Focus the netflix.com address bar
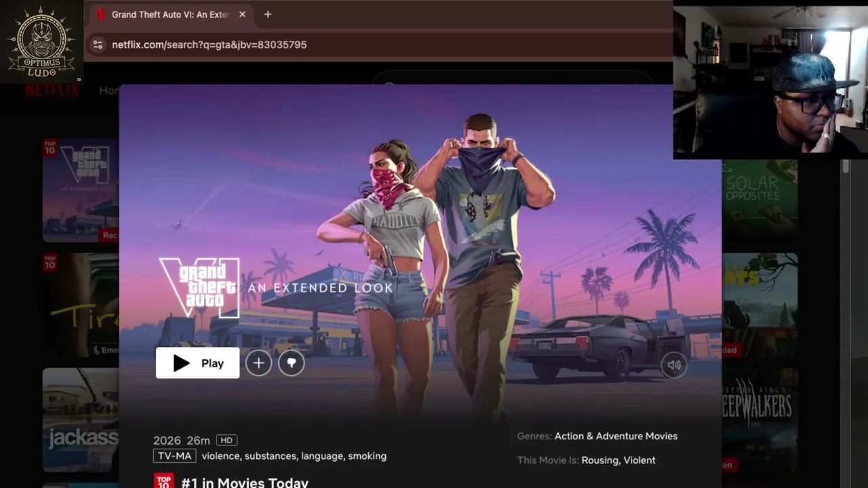868x488 pixels. pos(380,45)
